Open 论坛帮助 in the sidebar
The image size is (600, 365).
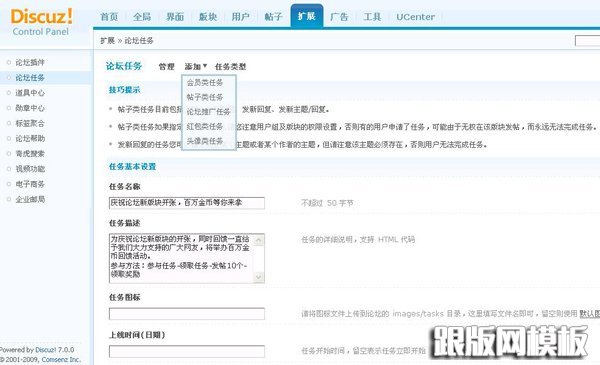click(x=30, y=139)
